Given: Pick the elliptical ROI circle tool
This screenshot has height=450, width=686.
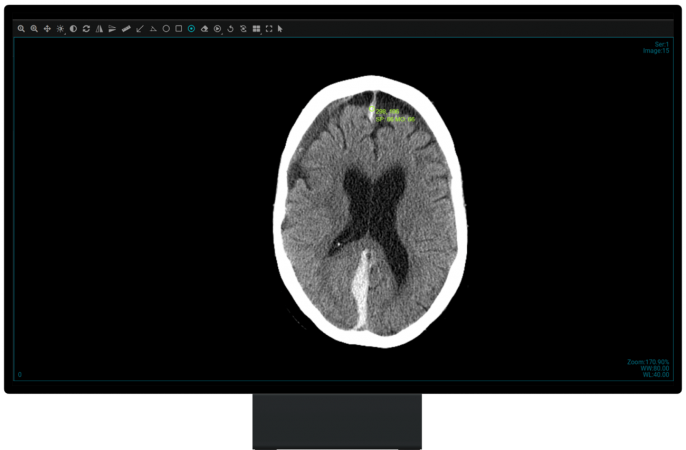Looking at the screenshot, I should [x=166, y=29].
